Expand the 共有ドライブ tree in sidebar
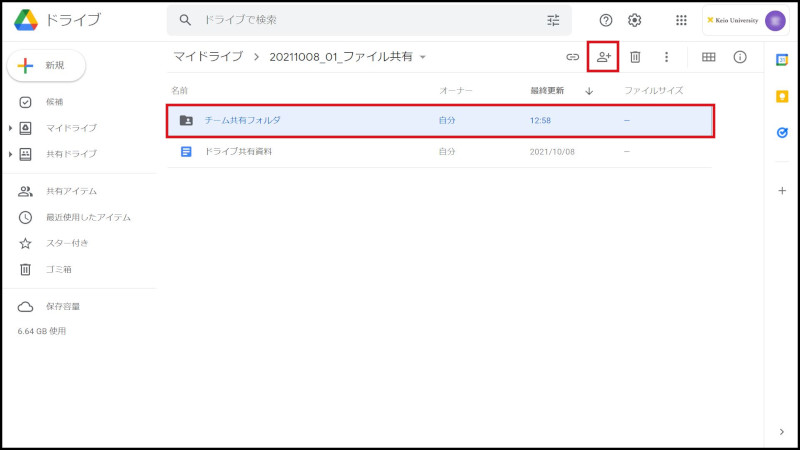Screen dimensions: 800x450 coord(10,154)
